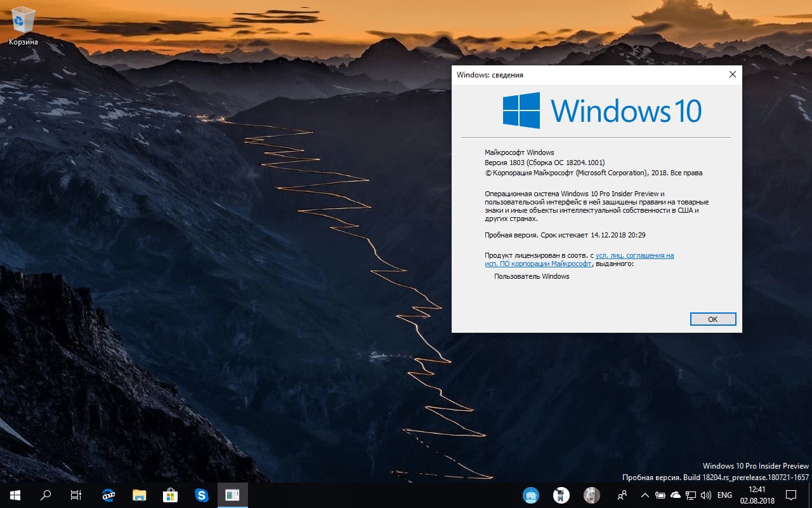
Task: Open the network status icon in tray
Action: pos(690,495)
